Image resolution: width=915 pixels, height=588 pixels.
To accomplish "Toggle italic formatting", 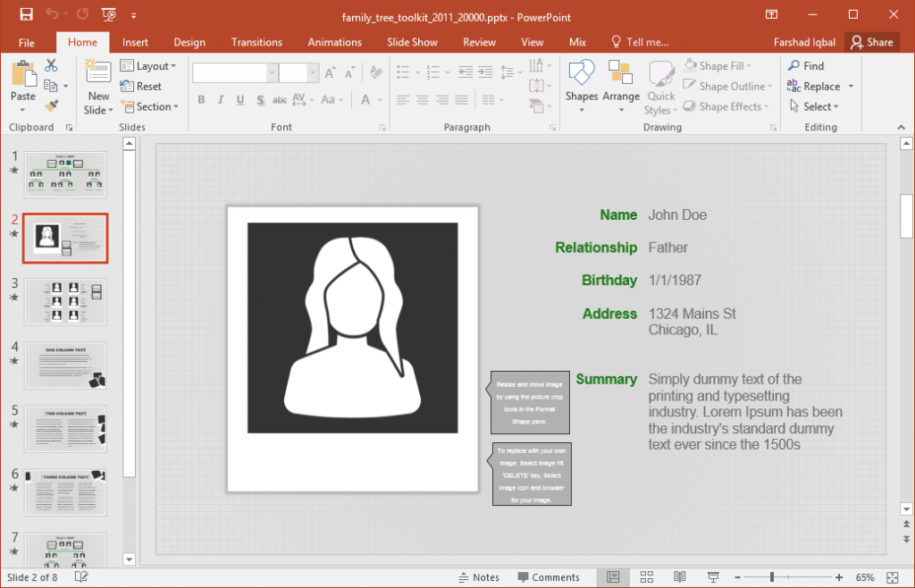I will (x=220, y=100).
